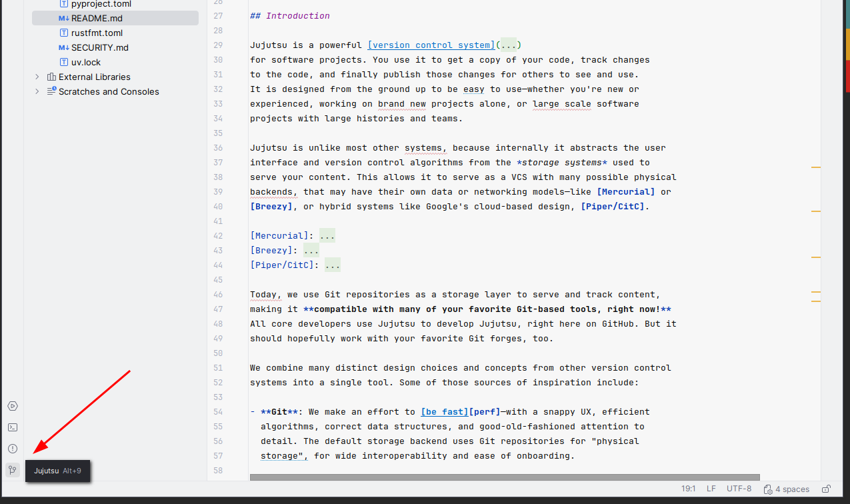Image resolution: width=850 pixels, height=504 pixels.
Task: Expand folded [Mercurial]: ... reference
Action: pyautogui.click(x=327, y=236)
